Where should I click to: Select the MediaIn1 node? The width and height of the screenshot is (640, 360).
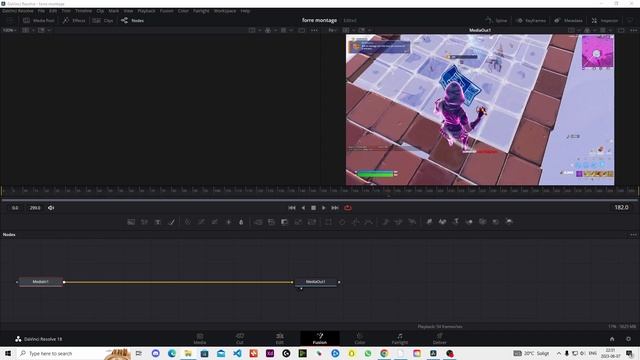[41, 282]
